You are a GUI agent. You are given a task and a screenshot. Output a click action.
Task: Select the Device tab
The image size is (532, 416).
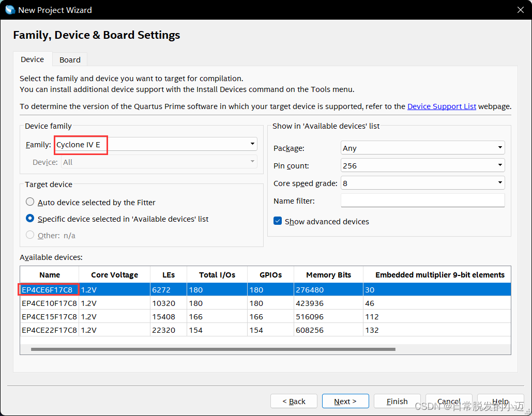tap(32, 59)
